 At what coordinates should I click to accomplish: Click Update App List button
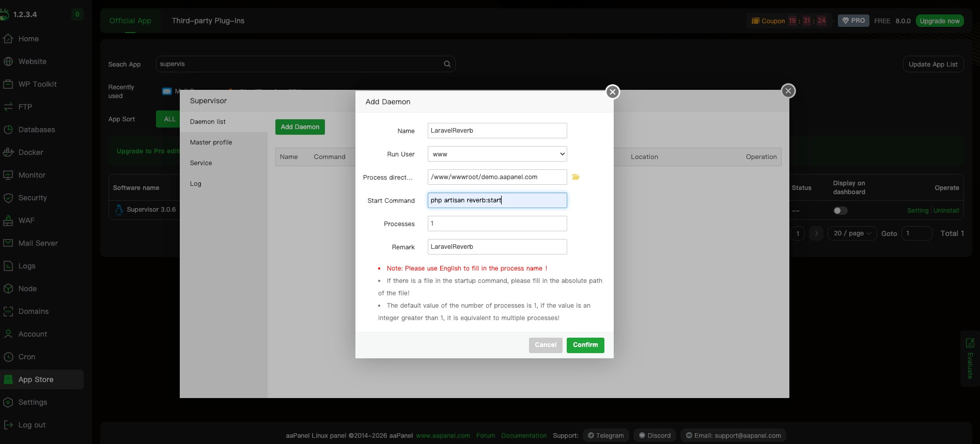pyautogui.click(x=933, y=64)
